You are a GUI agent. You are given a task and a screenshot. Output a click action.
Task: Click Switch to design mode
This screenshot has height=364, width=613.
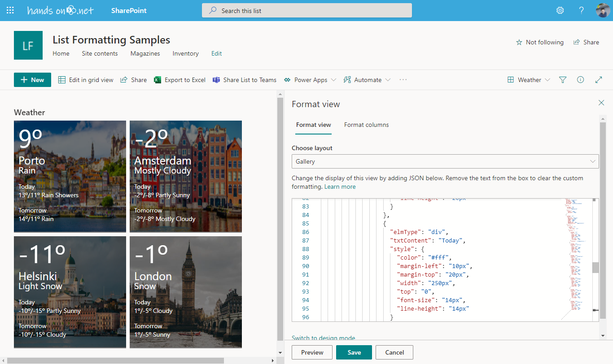pos(323,338)
